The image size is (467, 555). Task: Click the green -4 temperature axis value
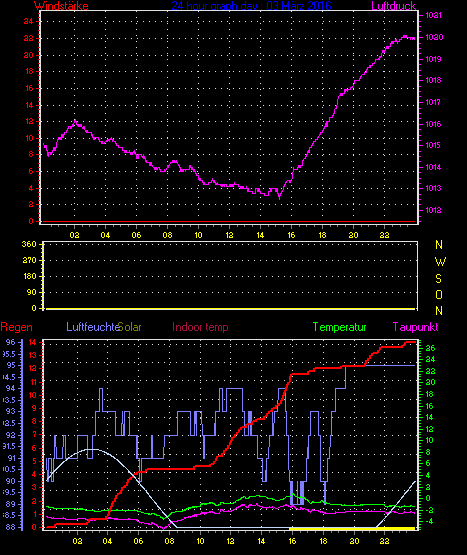pos(429,521)
